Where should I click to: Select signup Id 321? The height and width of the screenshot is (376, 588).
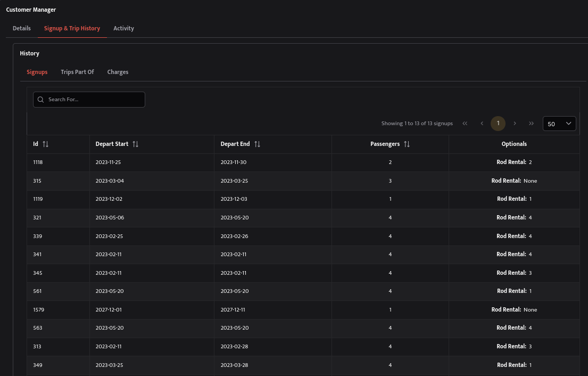click(303, 218)
